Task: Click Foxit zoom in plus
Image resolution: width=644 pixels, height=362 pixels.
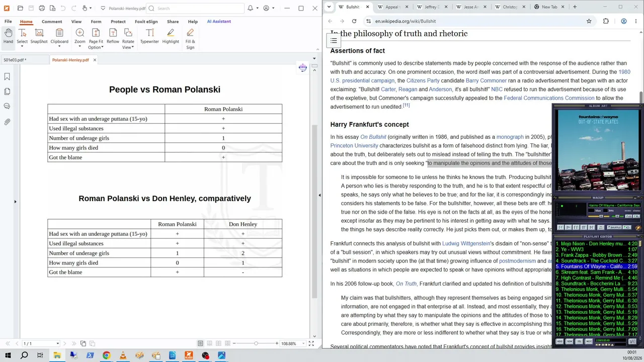Action: 277,343
